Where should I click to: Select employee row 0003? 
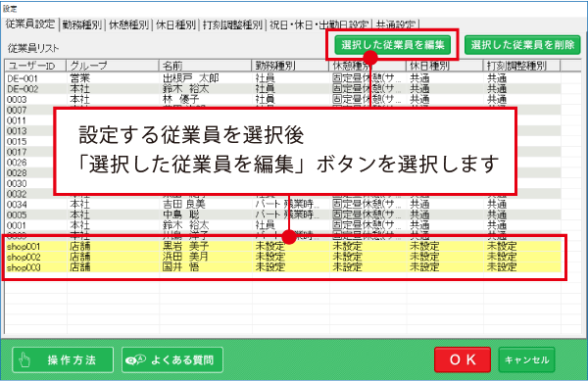(283, 99)
